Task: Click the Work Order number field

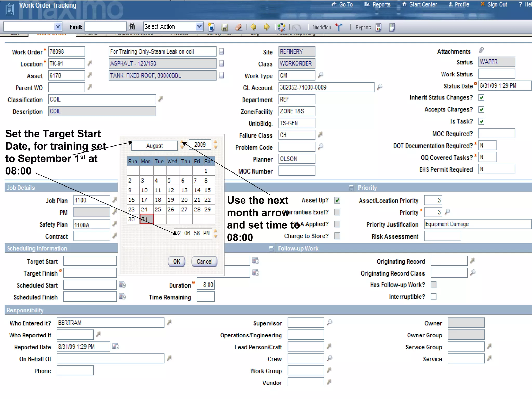Action: (66, 51)
